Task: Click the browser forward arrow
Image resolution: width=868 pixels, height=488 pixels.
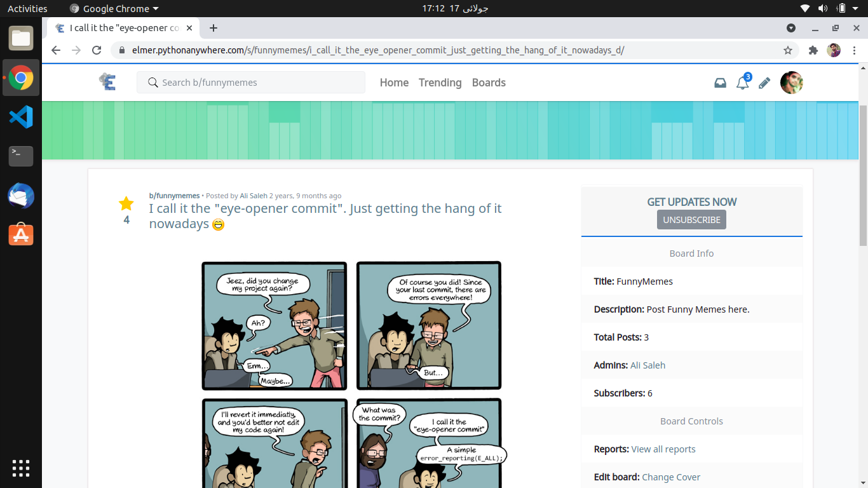Action: coord(76,50)
